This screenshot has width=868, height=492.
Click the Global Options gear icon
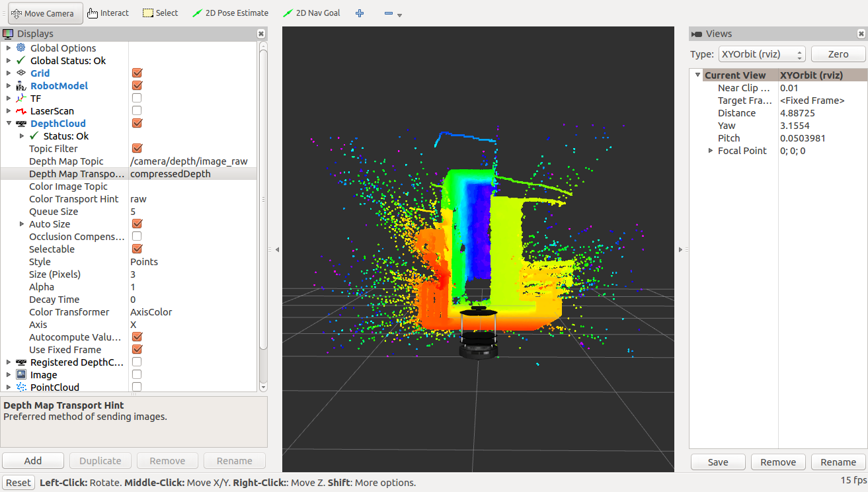coord(21,48)
